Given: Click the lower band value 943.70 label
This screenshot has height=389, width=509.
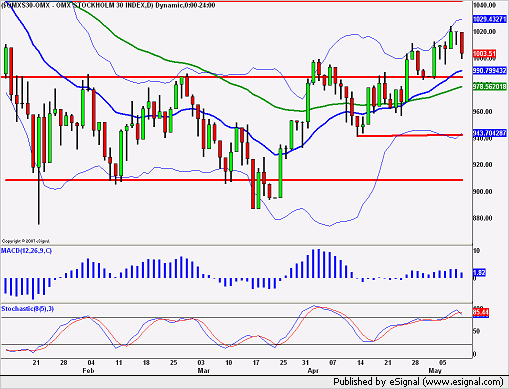Looking at the screenshot, I should click(x=490, y=133).
